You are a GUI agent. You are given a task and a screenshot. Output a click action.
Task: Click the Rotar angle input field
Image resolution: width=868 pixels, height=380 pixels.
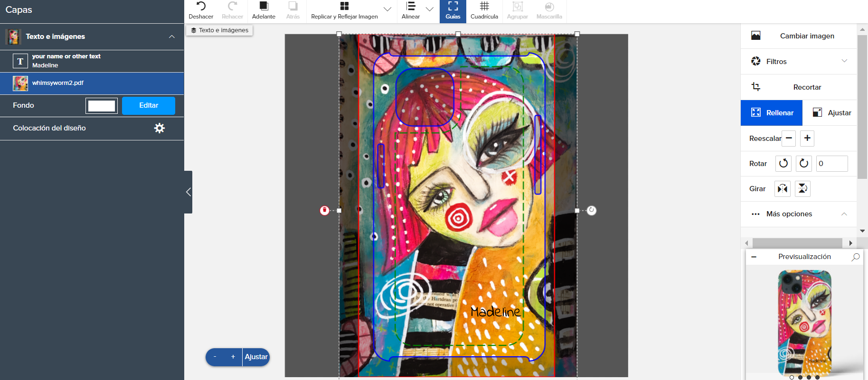pyautogui.click(x=832, y=164)
